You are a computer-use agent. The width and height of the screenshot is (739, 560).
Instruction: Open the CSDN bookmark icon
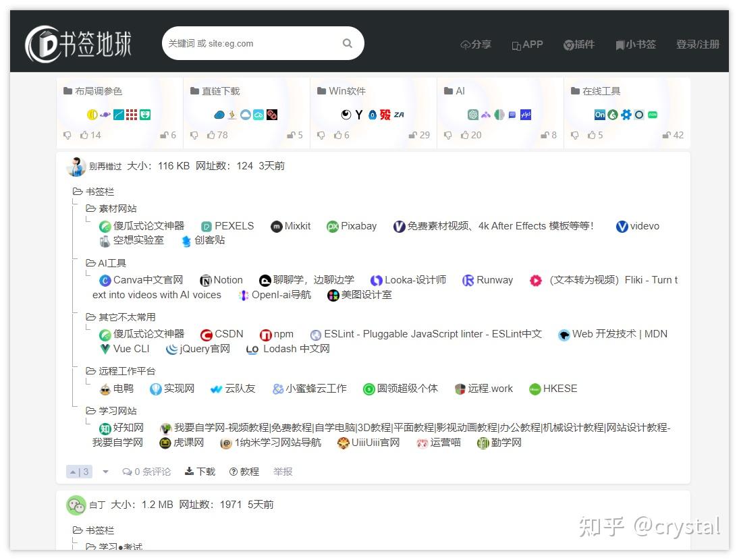[x=206, y=335]
